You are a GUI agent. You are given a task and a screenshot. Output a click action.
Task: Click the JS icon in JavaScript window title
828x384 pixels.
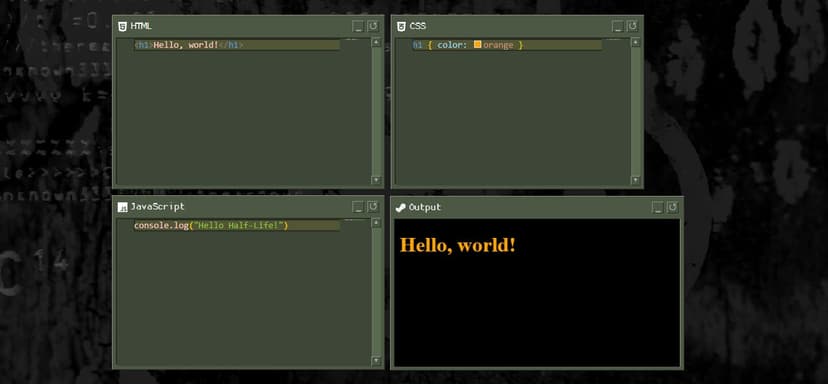point(123,207)
